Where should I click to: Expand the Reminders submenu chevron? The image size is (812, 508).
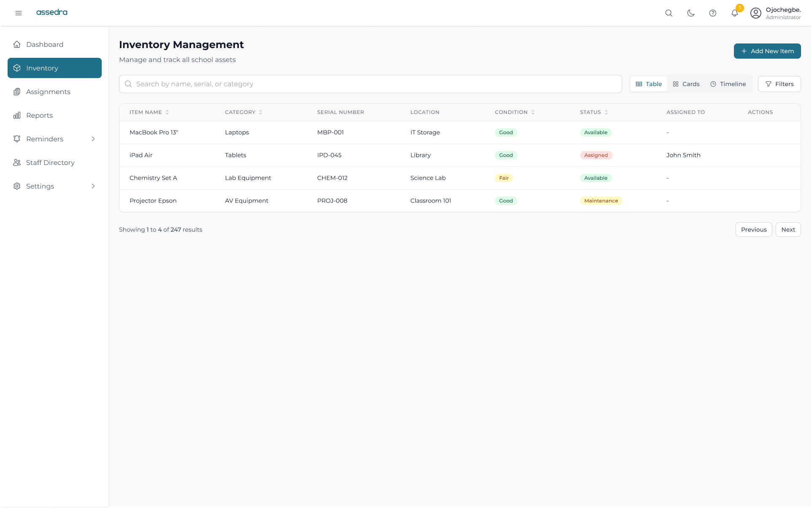coord(93,139)
